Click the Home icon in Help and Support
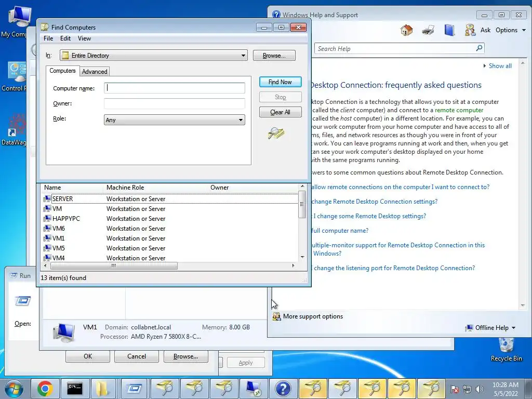This screenshot has width=532, height=399. click(406, 30)
